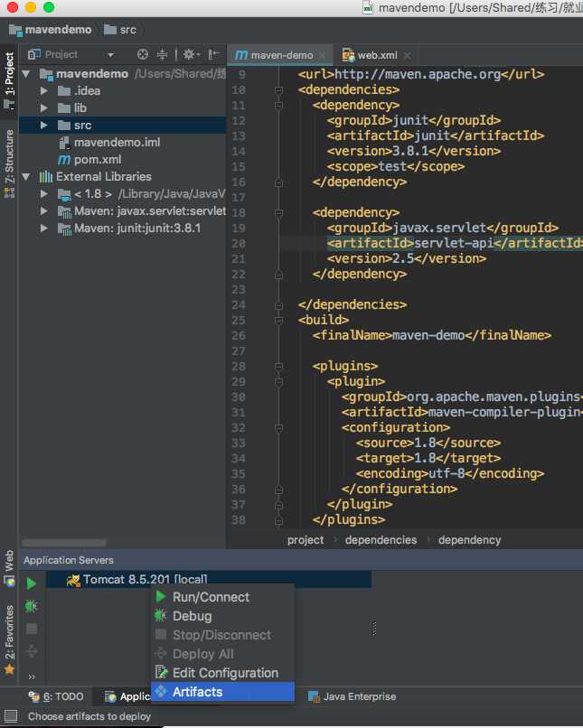This screenshot has width=583, height=728.
Task: Click the Project tree horizontal scrollbar
Action: point(64,543)
